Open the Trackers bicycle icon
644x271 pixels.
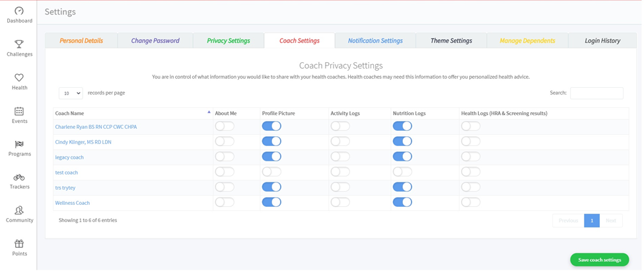click(19, 177)
